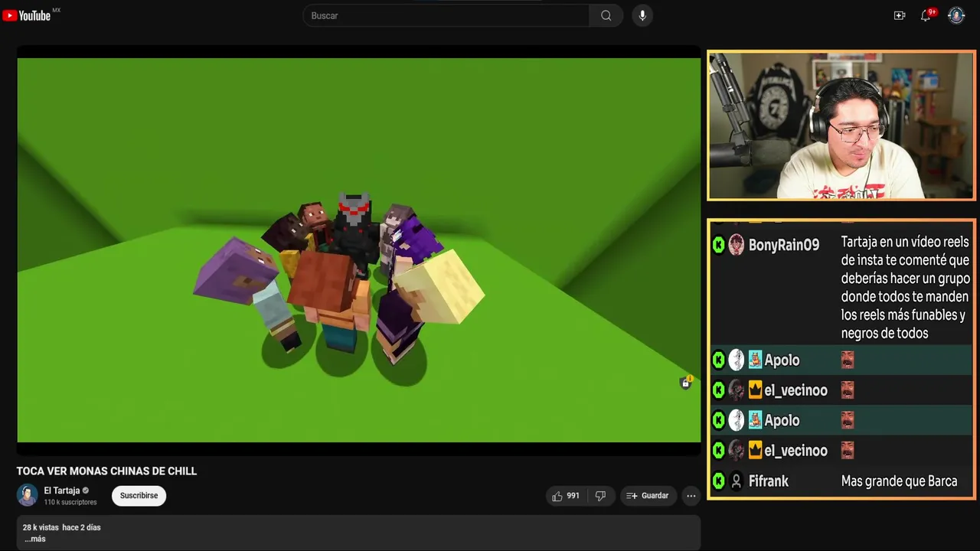Click the video title TOCA VER MONAS CHINAS

point(106,471)
